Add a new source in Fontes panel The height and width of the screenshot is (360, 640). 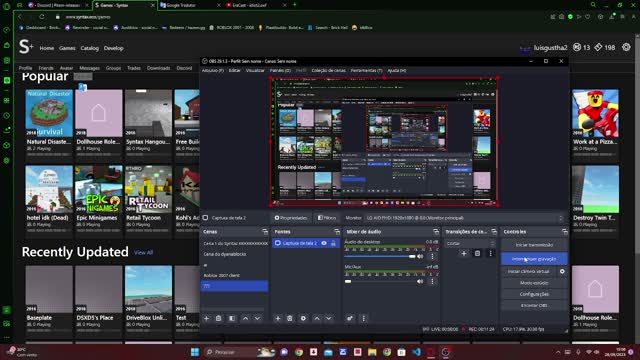tap(278, 318)
